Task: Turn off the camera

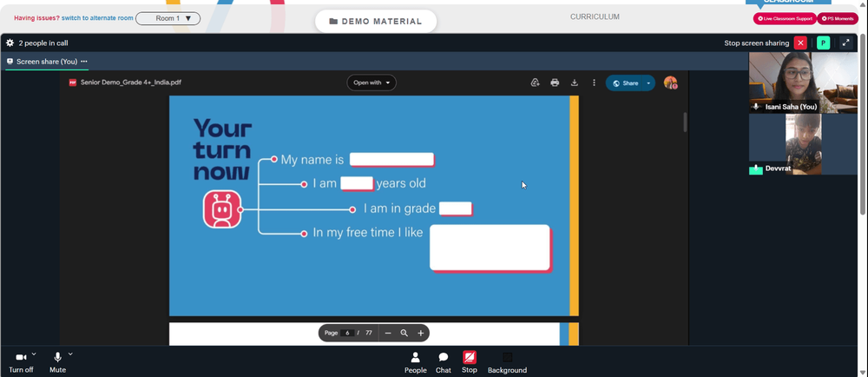Action: 21,362
